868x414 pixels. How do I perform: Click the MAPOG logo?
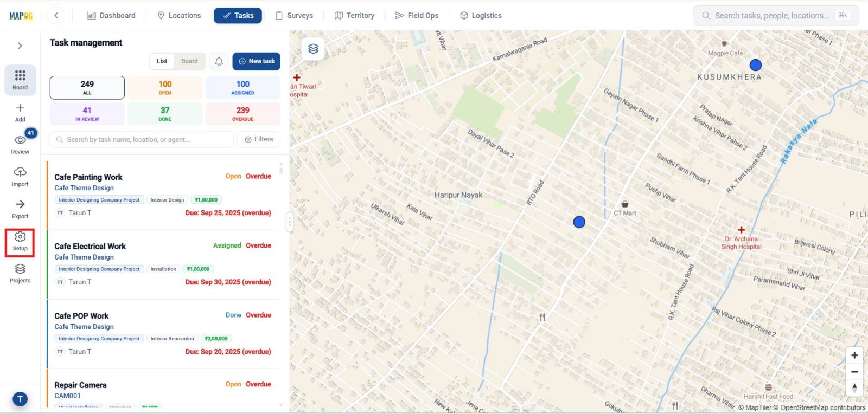(21, 16)
